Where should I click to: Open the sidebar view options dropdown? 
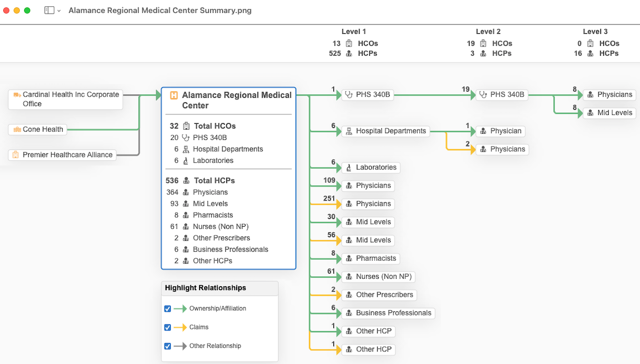point(53,10)
